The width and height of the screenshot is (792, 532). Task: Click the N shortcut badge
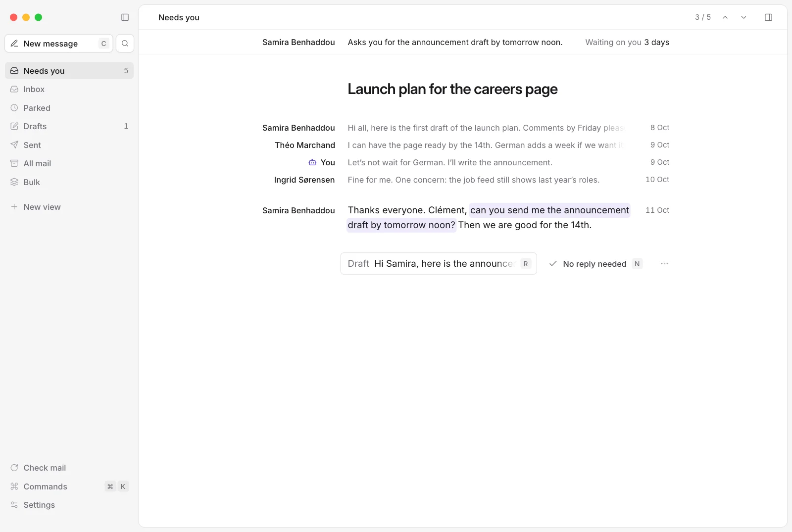pos(637,264)
